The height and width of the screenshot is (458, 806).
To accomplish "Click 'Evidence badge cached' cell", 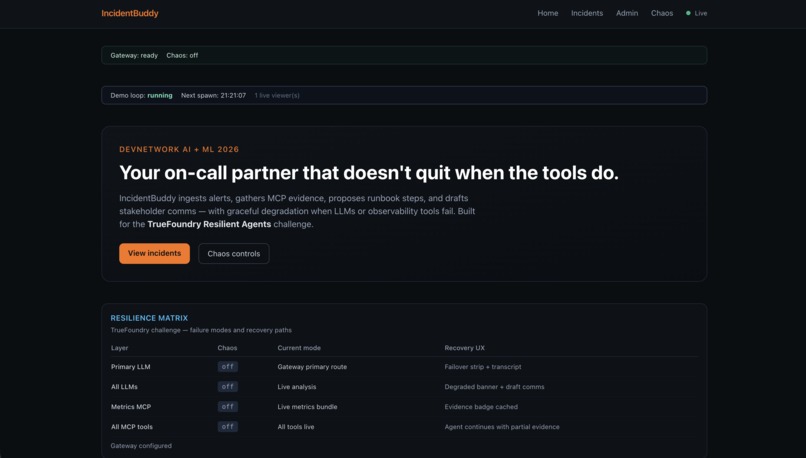I will click(x=481, y=407).
